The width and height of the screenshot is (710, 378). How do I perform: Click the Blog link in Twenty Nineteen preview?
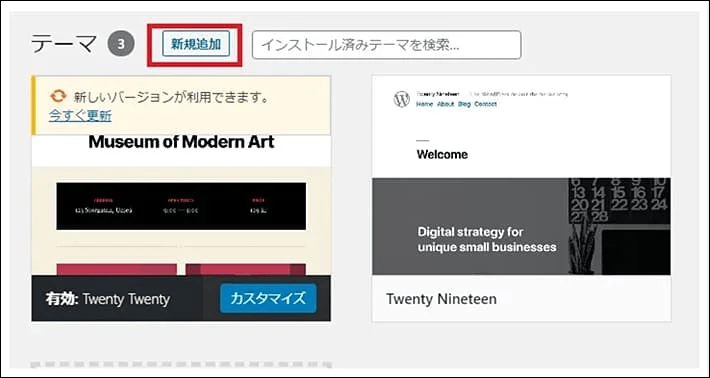464,104
